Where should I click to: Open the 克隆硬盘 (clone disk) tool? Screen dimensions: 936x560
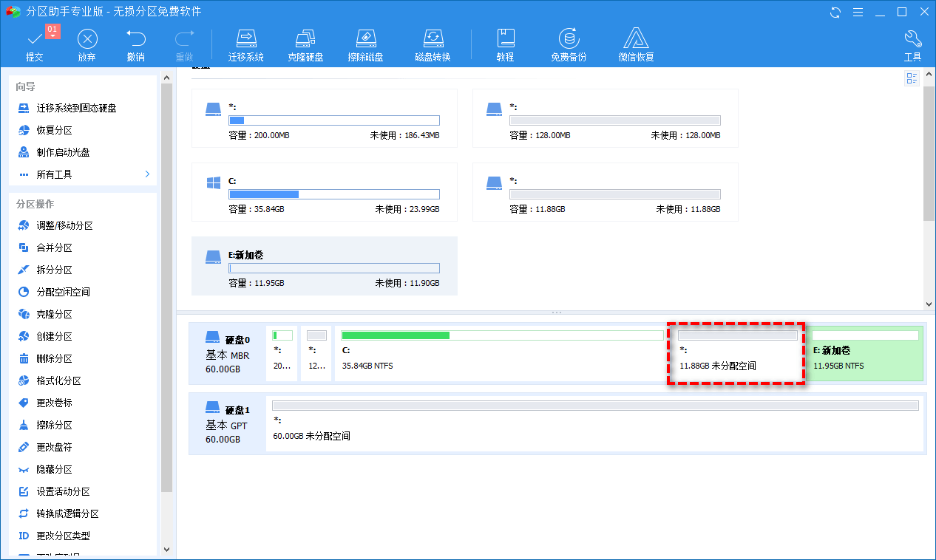click(x=305, y=39)
